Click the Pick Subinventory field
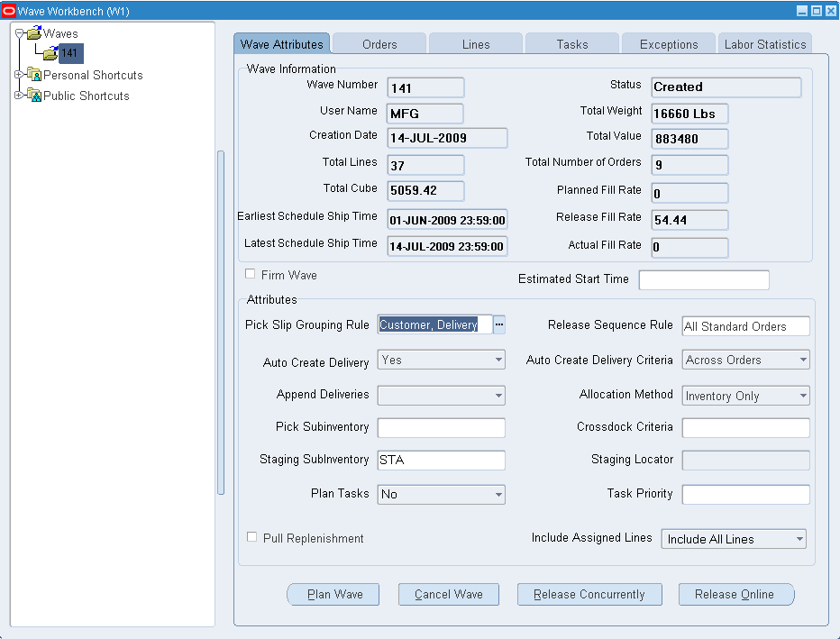 [442, 427]
